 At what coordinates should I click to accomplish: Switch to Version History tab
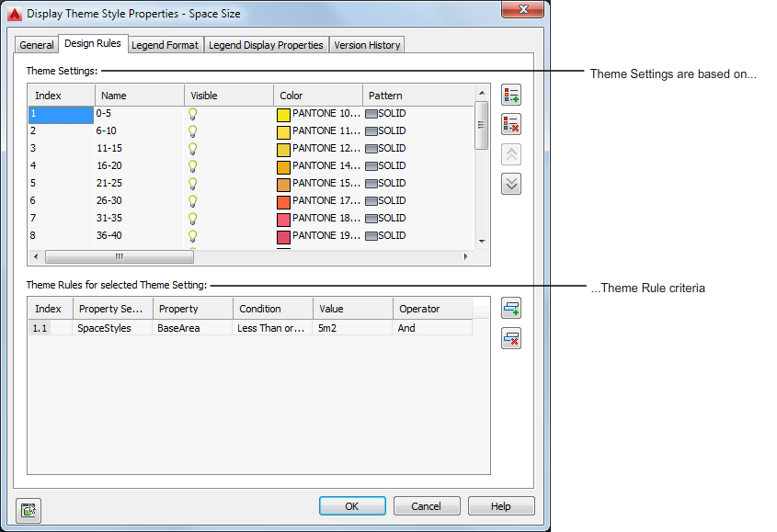[x=367, y=45]
